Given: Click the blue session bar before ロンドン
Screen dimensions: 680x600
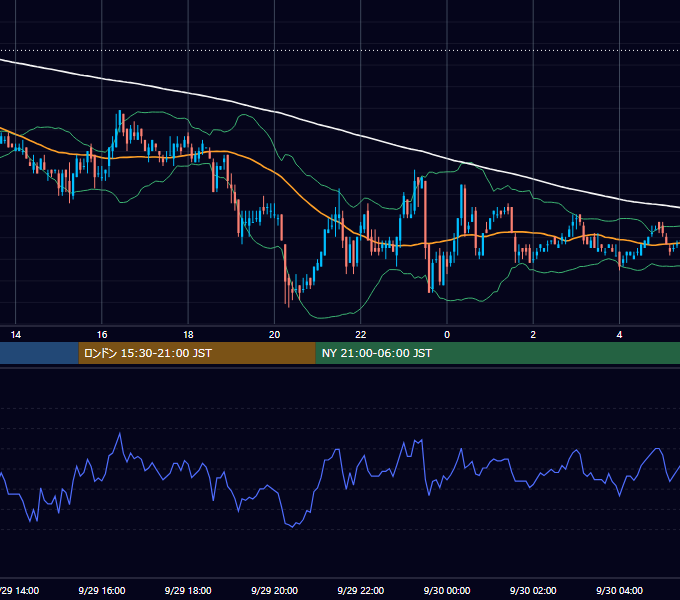Looking at the screenshot, I should (39, 353).
